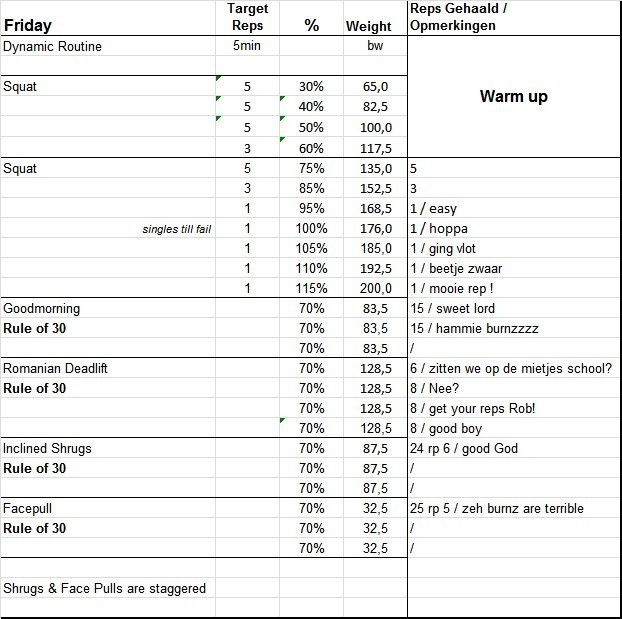Select the singles till fail note

click(x=177, y=230)
